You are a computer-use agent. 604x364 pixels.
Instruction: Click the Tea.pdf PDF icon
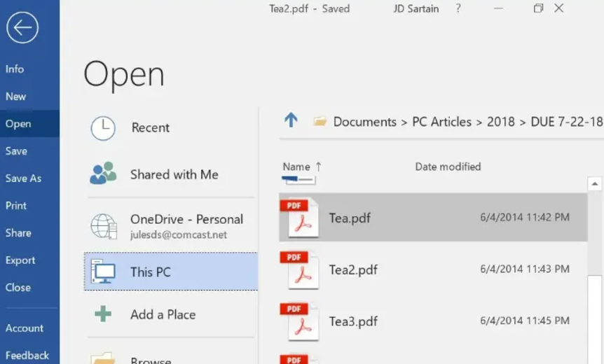tap(300, 218)
